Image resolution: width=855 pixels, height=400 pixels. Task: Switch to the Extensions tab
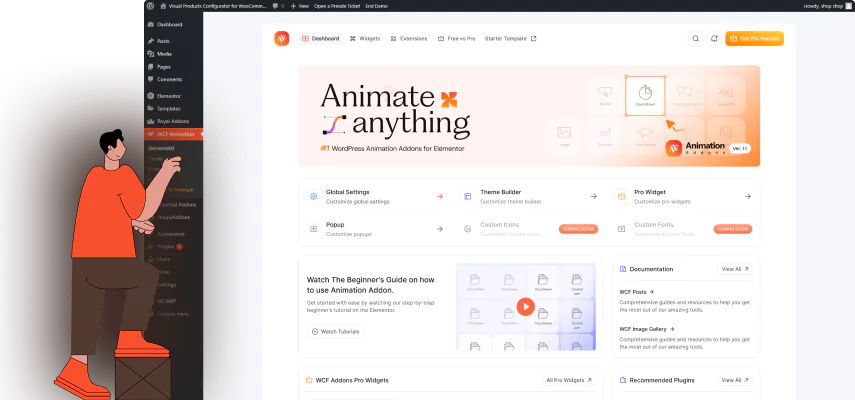[409, 39]
